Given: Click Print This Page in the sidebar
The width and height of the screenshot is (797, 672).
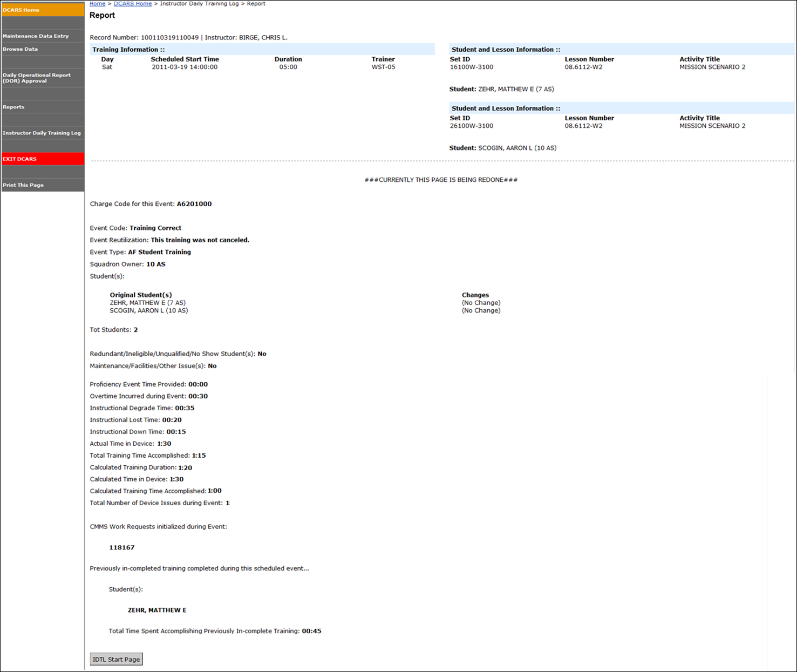Looking at the screenshot, I should [x=43, y=185].
